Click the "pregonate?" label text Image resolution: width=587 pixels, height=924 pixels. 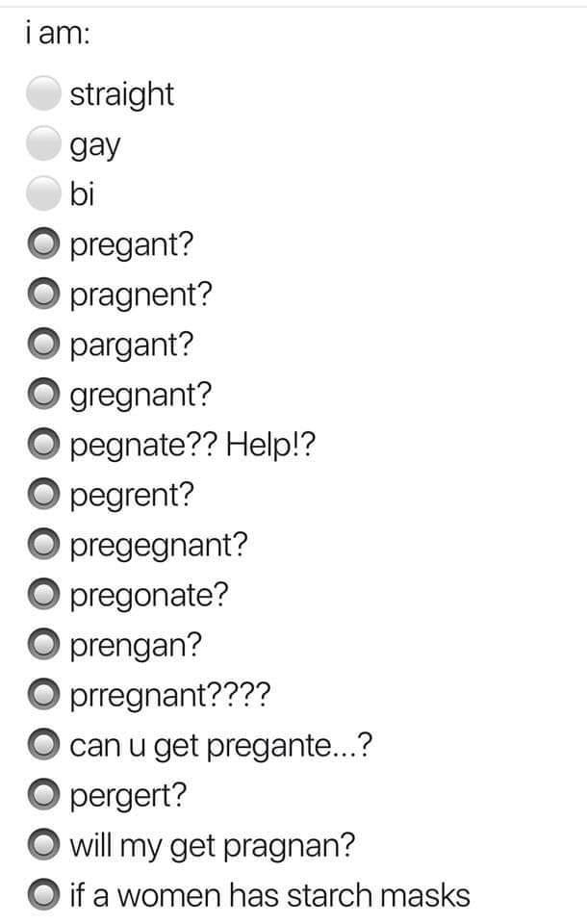(148, 596)
